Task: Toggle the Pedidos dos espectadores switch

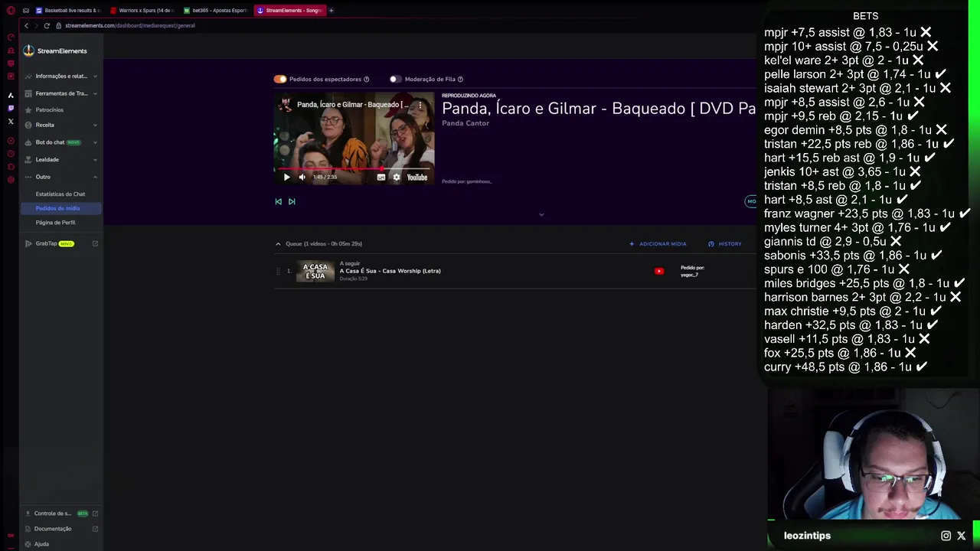Action: pos(280,79)
